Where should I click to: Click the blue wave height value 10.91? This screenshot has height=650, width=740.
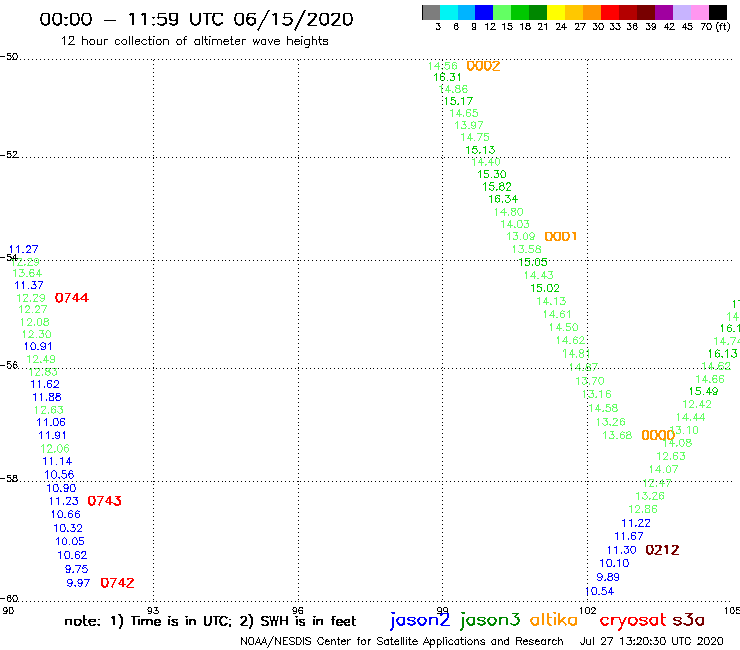[x=38, y=346]
